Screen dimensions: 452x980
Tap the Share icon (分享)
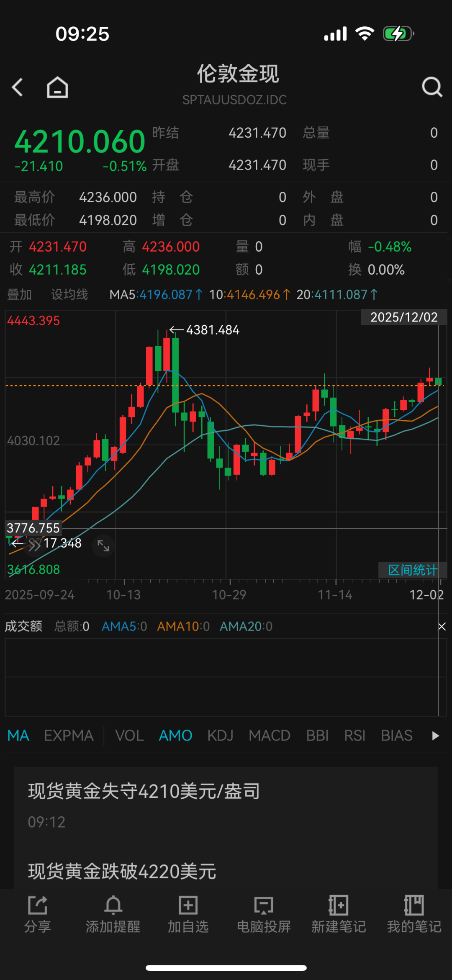click(x=38, y=915)
